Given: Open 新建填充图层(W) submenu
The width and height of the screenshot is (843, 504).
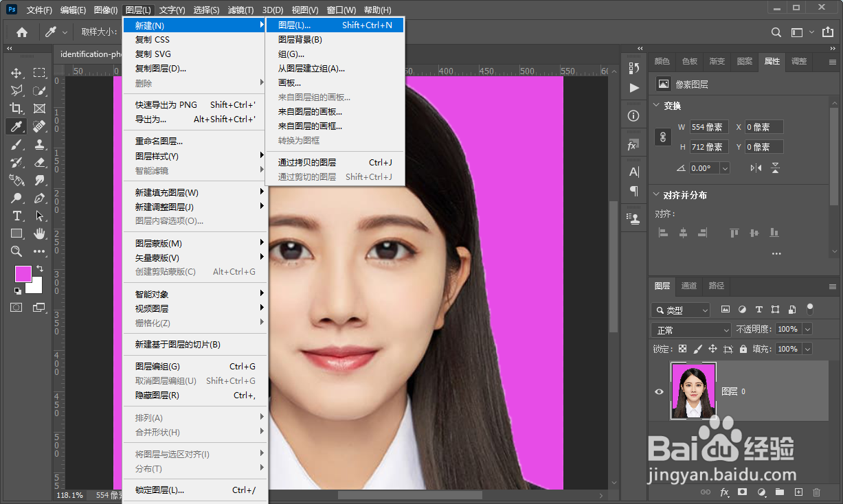Looking at the screenshot, I should (x=194, y=192).
